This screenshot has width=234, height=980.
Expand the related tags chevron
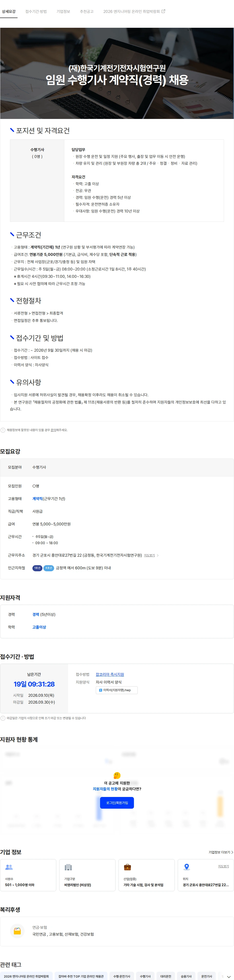coord(229,977)
